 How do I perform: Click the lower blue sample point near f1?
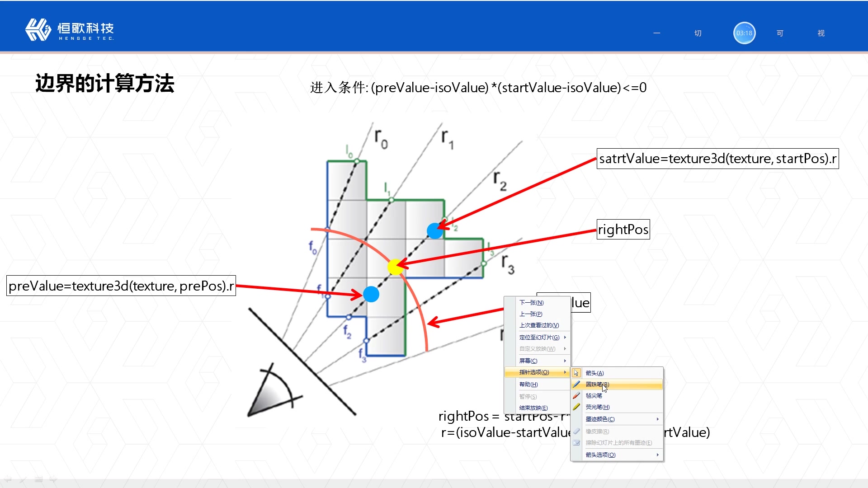371,294
